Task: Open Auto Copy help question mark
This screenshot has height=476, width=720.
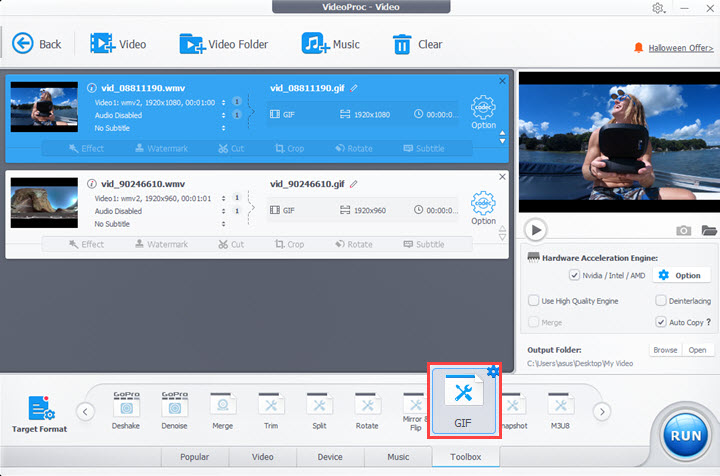Action: click(709, 322)
